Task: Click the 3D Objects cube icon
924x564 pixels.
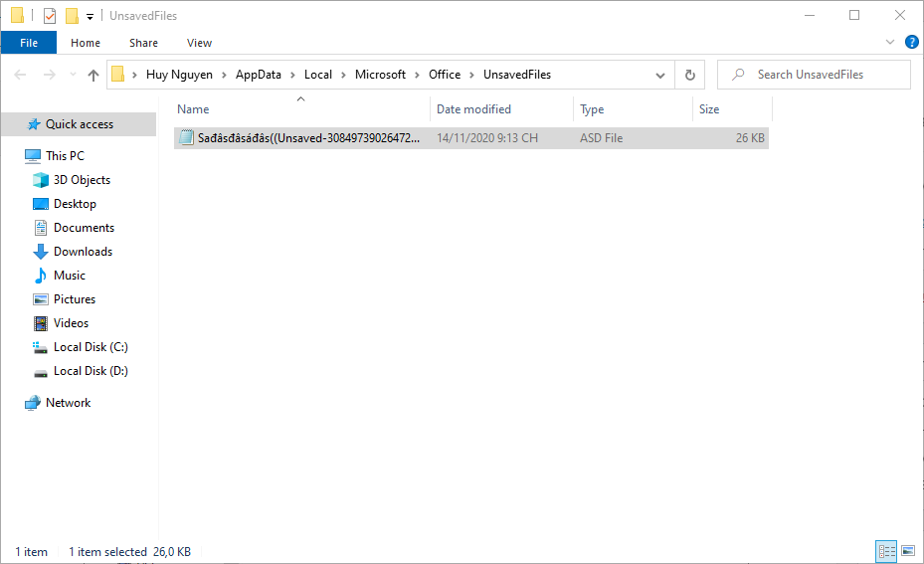Action: tap(41, 180)
